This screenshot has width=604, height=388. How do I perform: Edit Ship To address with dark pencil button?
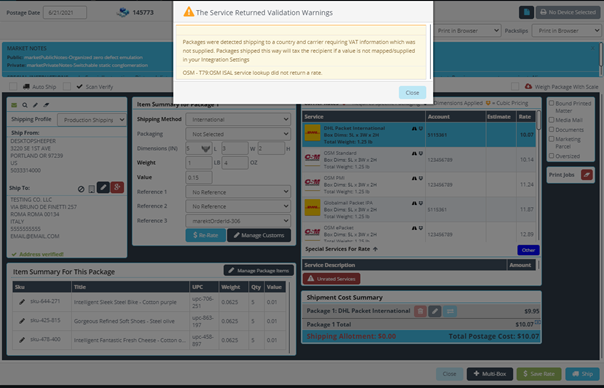103,188
